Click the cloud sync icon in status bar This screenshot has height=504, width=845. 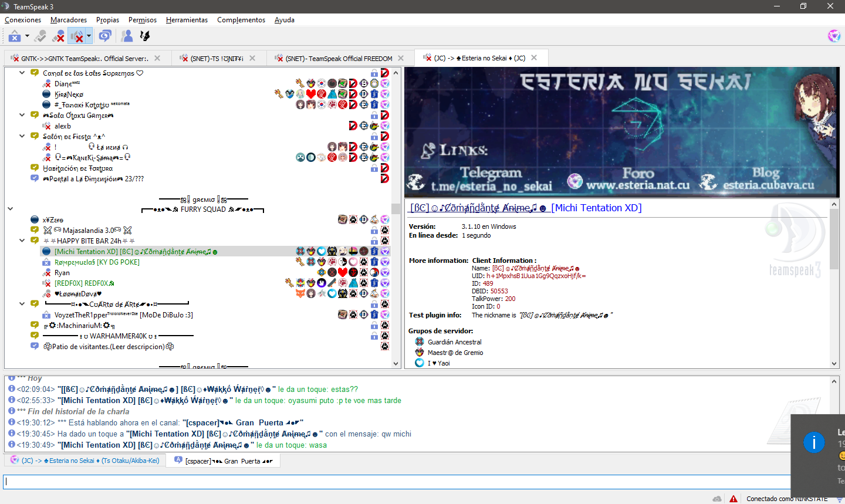tap(717, 499)
